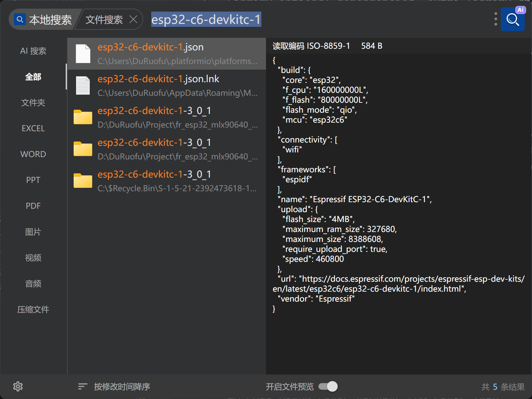Click the AI search magnifier button
The width and height of the screenshot is (532, 399).
[512, 20]
